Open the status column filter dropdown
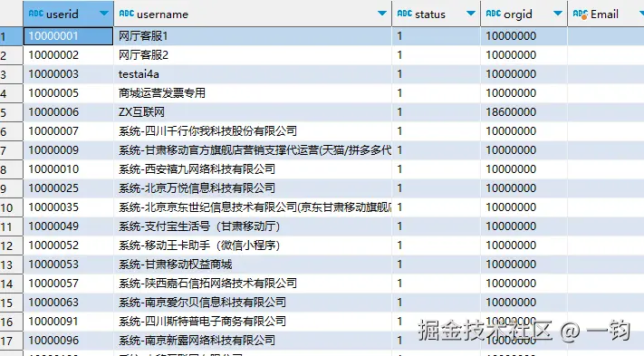The image size is (644, 356). point(471,14)
